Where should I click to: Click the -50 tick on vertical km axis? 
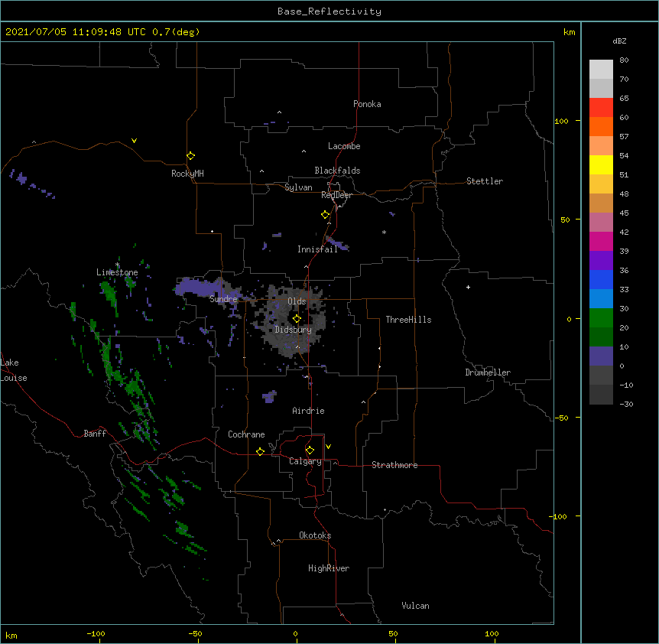pos(561,418)
